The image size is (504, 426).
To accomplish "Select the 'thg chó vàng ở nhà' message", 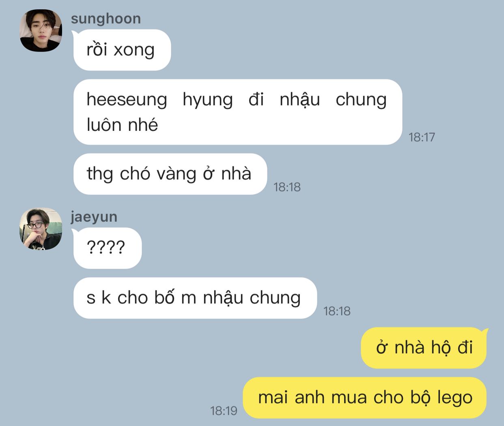I will pyautogui.click(x=170, y=174).
